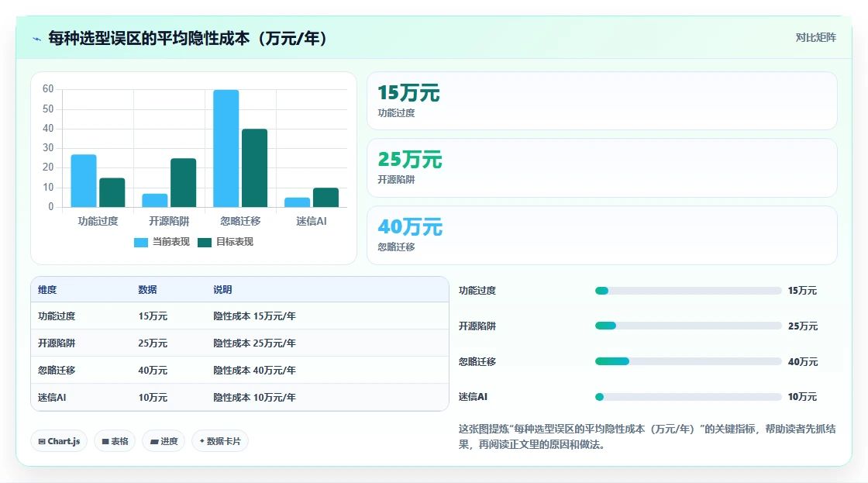Click the 维度 table column header
This screenshot has width=868, height=483.
click(47, 290)
